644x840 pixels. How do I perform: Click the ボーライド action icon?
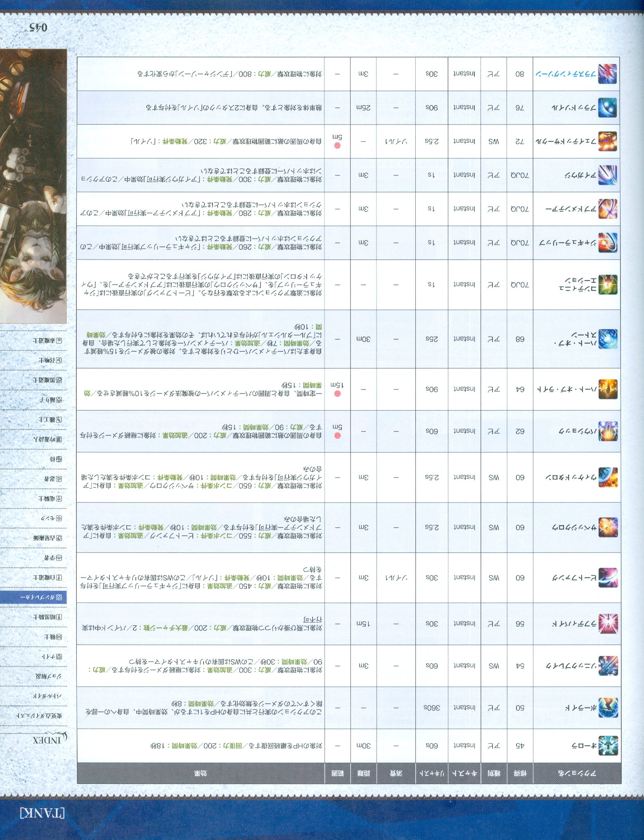click(608, 708)
